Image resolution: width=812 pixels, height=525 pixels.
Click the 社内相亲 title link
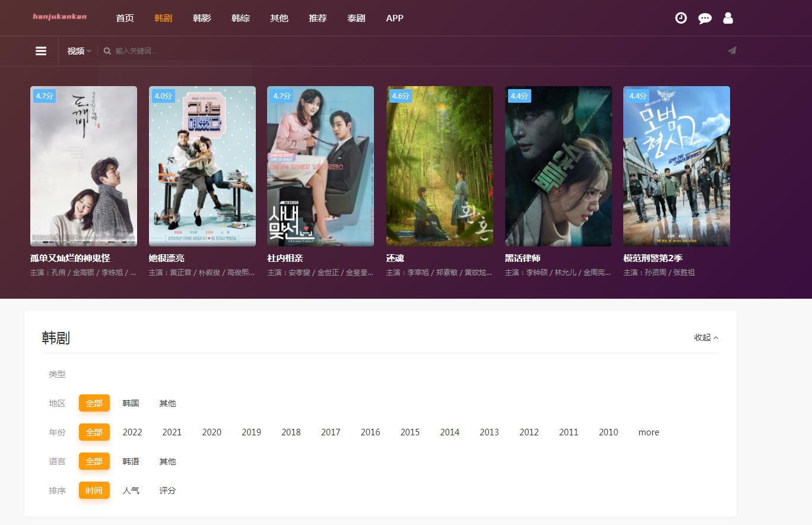tap(285, 258)
